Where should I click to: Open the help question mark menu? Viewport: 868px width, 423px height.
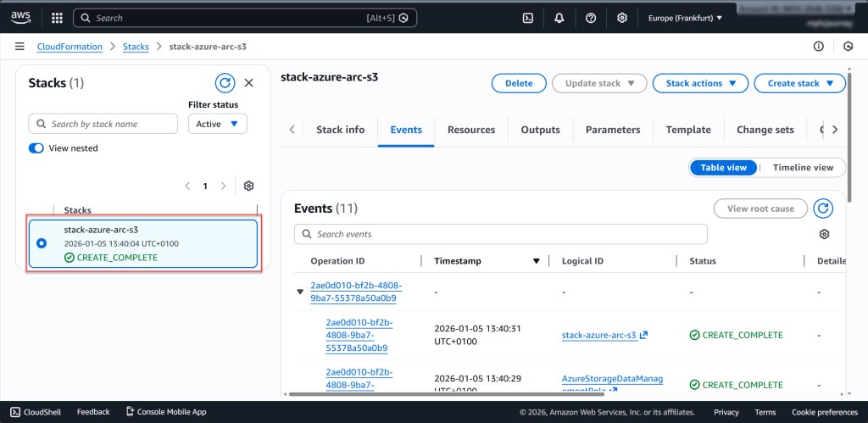pos(591,18)
